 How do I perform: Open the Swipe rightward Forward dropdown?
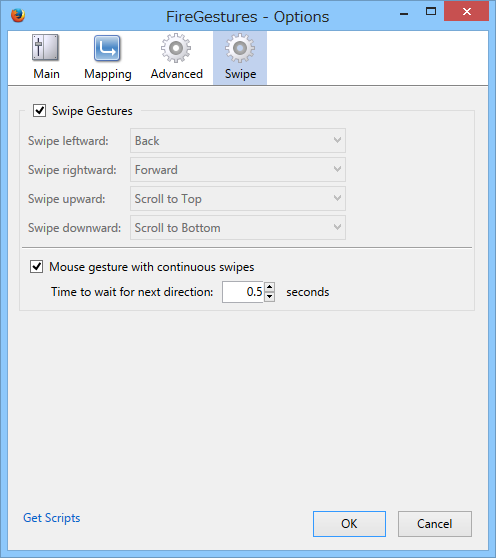click(x=238, y=170)
